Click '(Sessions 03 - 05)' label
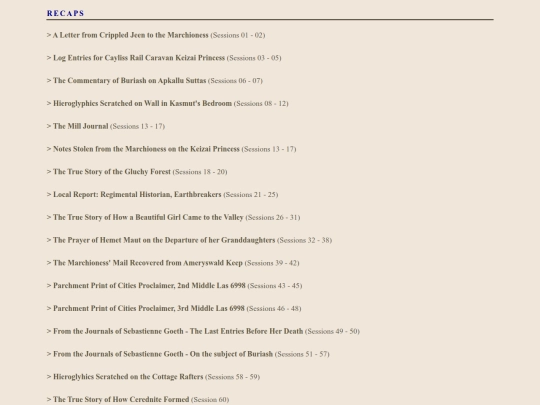This screenshot has width=540, height=405. [x=254, y=58]
